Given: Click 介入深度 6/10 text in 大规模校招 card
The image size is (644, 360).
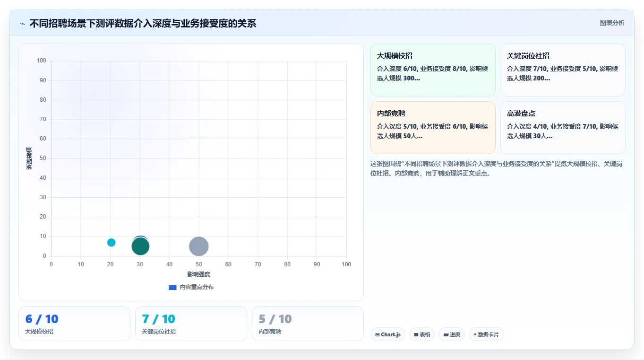Looking at the screenshot, I should click(397, 69).
